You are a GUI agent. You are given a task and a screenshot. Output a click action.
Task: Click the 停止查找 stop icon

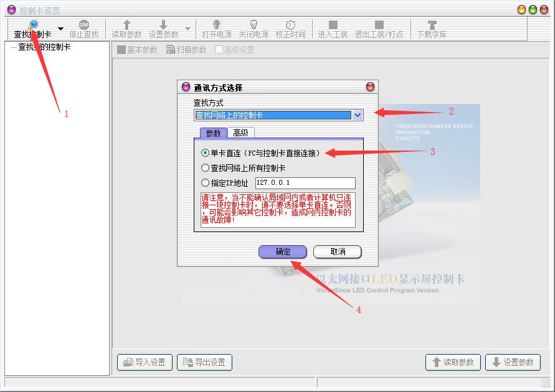(84, 24)
